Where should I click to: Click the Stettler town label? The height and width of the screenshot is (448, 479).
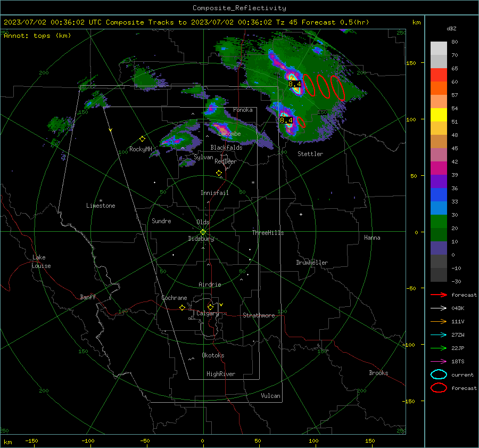point(310,154)
